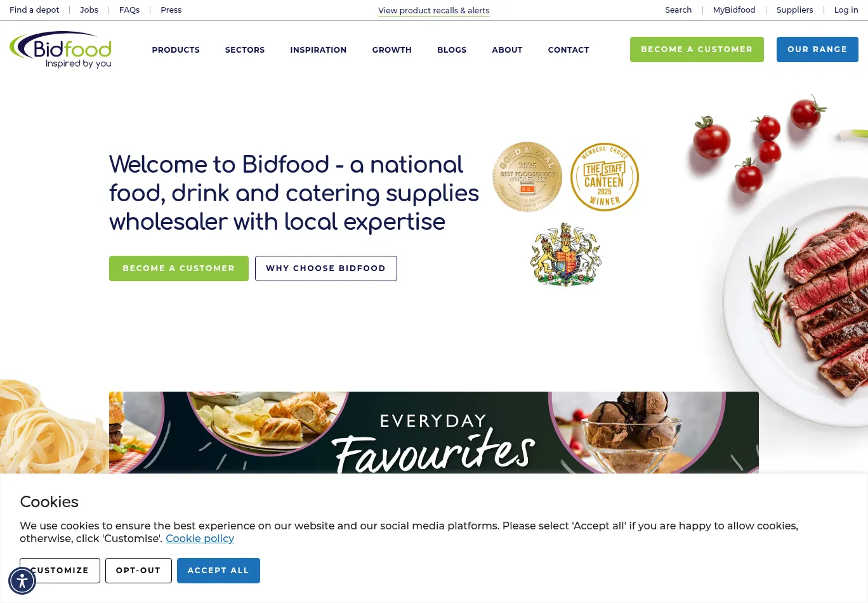Screen dimensions: 868x603
Task: Open the Products menu
Action: point(176,50)
